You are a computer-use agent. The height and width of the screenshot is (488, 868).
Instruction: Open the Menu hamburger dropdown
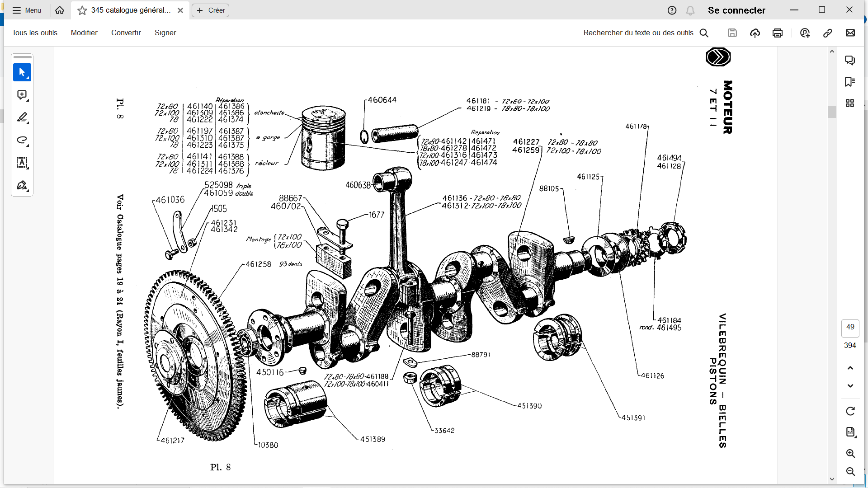click(27, 10)
